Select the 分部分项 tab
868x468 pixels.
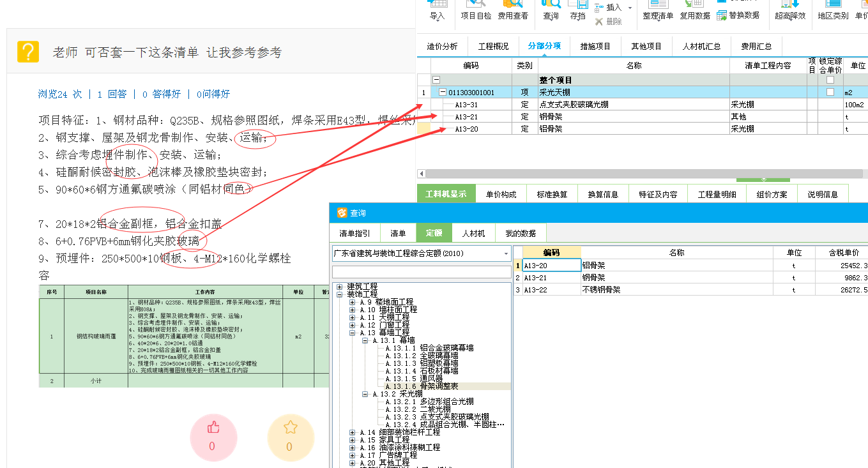coord(544,46)
